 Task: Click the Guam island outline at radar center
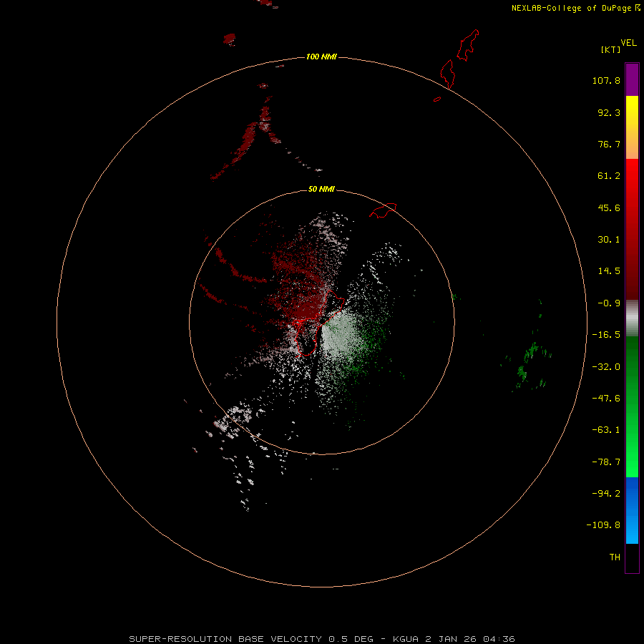click(318, 323)
